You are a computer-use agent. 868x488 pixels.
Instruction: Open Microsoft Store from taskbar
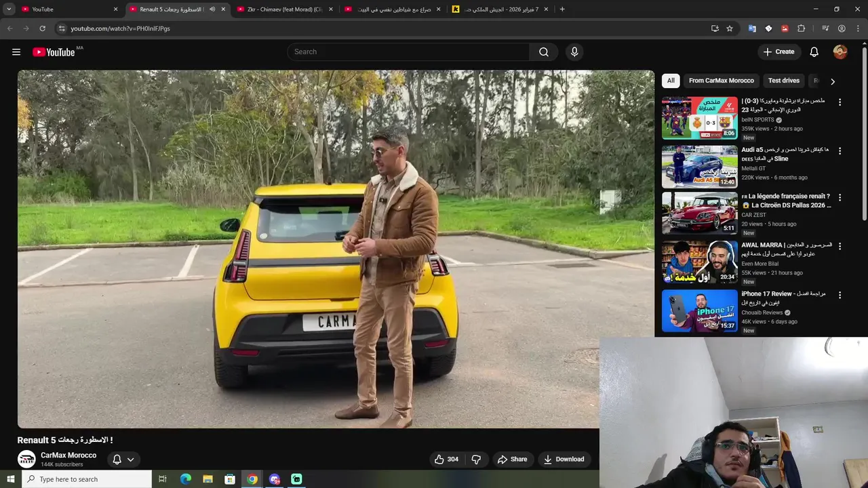pos(230,479)
